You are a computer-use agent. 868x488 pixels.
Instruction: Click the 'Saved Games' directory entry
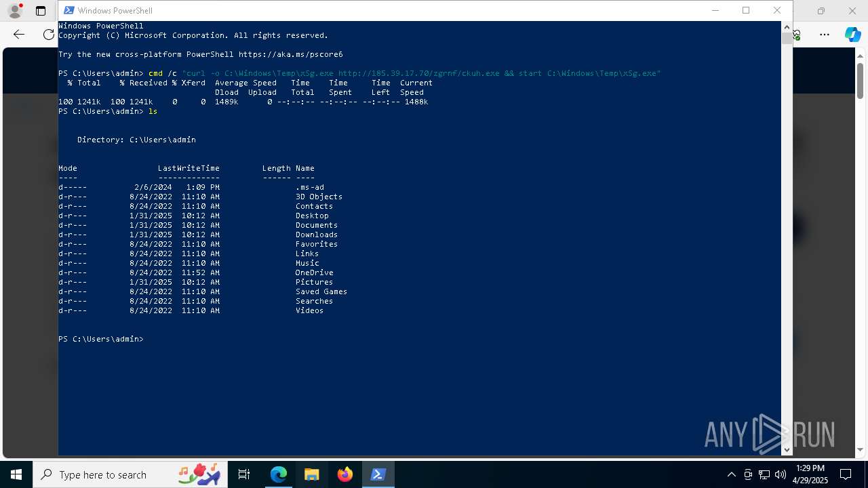tap(321, 291)
